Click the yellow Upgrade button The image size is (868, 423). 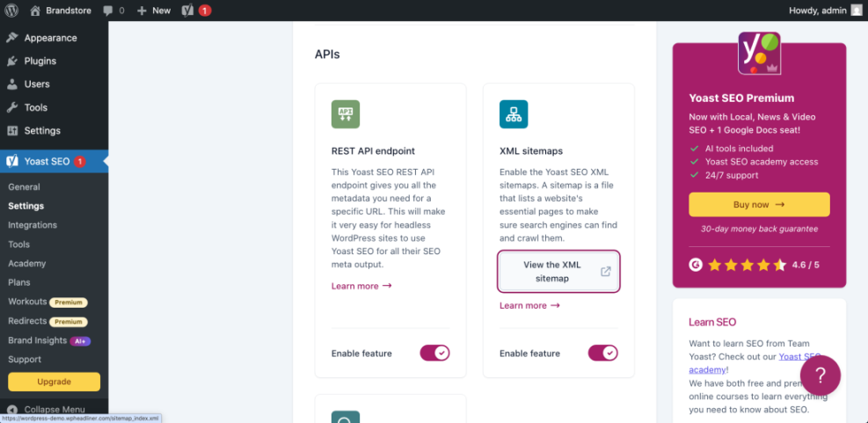(x=55, y=382)
